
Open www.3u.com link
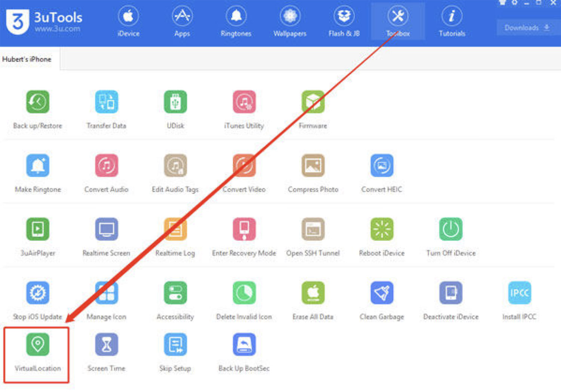(57, 28)
